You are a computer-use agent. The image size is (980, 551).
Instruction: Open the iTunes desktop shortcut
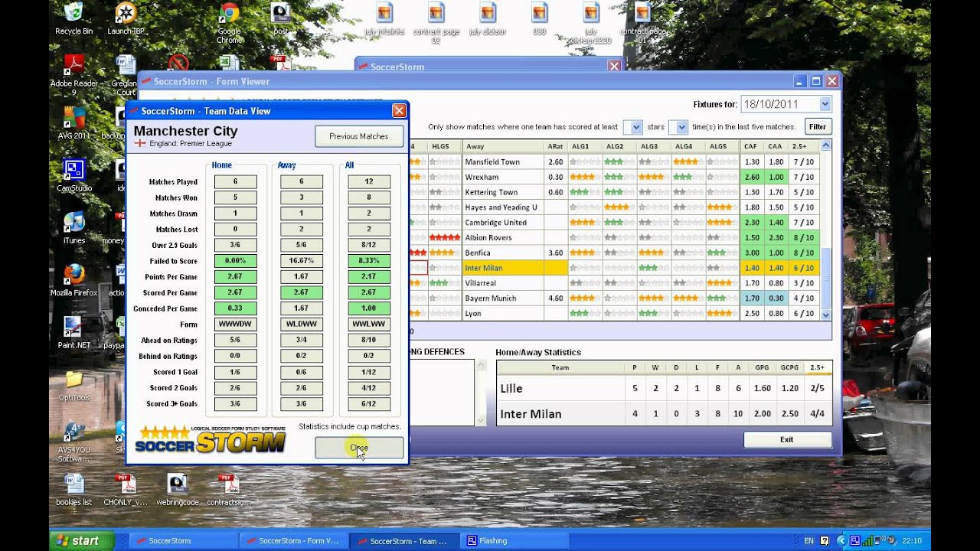pos(73,228)
